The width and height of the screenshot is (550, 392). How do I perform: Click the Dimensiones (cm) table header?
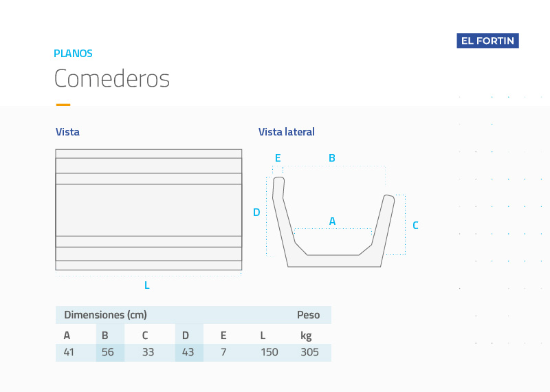coord(105,315)
